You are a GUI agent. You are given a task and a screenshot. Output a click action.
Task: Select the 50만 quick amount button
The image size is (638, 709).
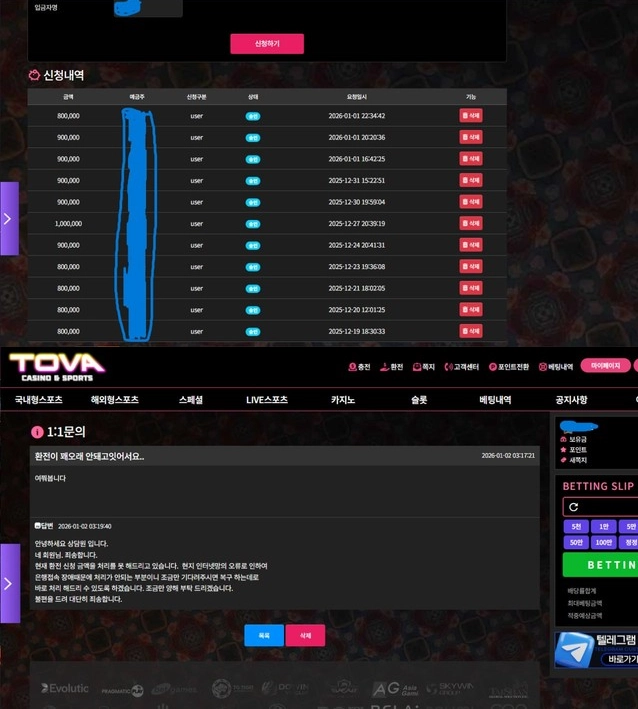576,542
